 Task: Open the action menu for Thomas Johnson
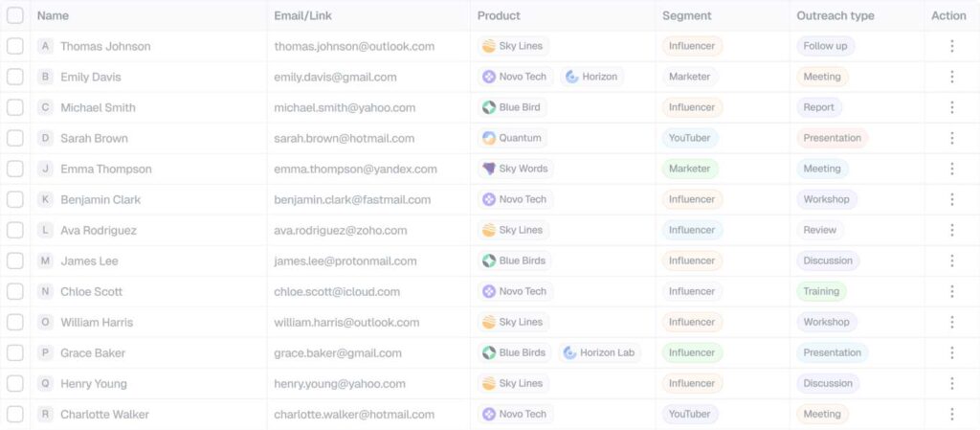click(951, 46)
